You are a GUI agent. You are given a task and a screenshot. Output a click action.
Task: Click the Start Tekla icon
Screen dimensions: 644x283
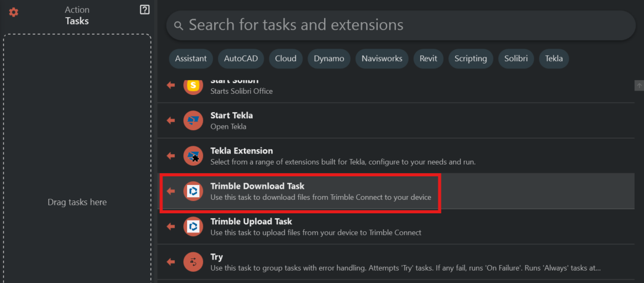coord(193,120)
